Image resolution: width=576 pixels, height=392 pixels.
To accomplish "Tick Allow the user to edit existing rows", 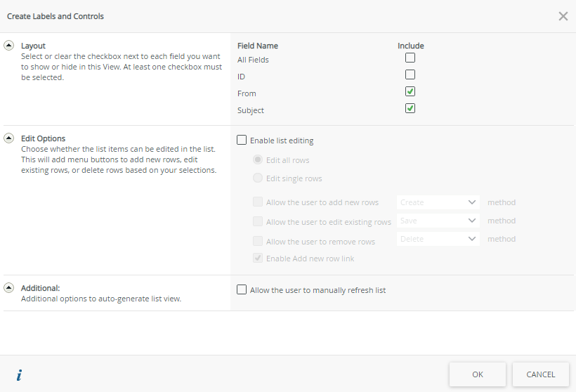I will tap(258, 222).
